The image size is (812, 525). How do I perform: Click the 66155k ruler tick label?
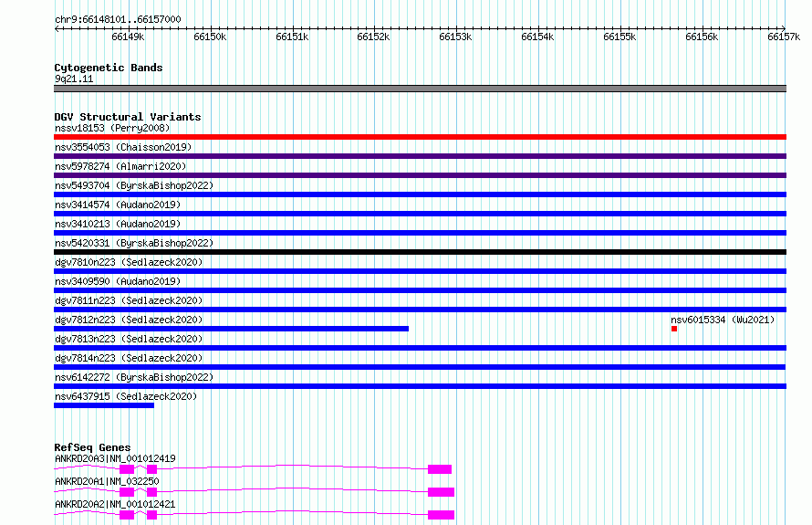click(x=619, y=37)
